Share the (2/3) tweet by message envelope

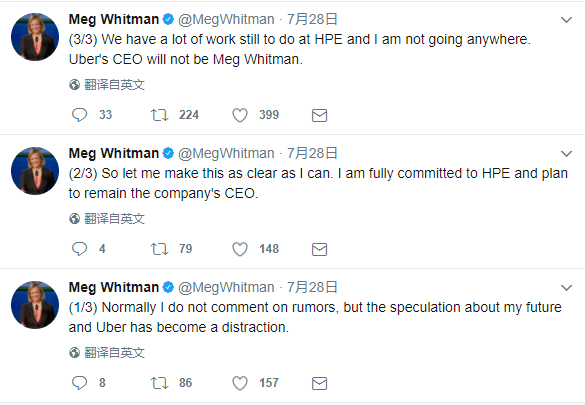click(319, 249)
